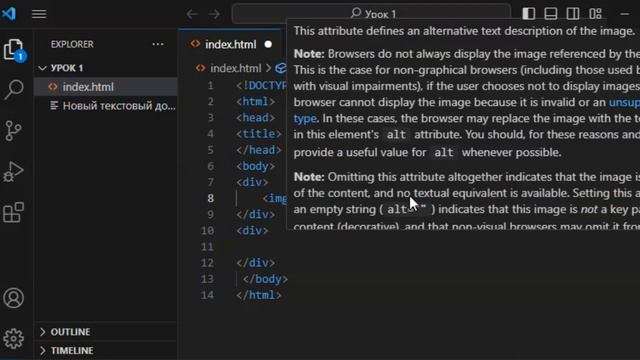The width and height of the screenshot is (640, 360).
Task: Click the unsaved dot on index.html tab
Action: pos(268,44)
